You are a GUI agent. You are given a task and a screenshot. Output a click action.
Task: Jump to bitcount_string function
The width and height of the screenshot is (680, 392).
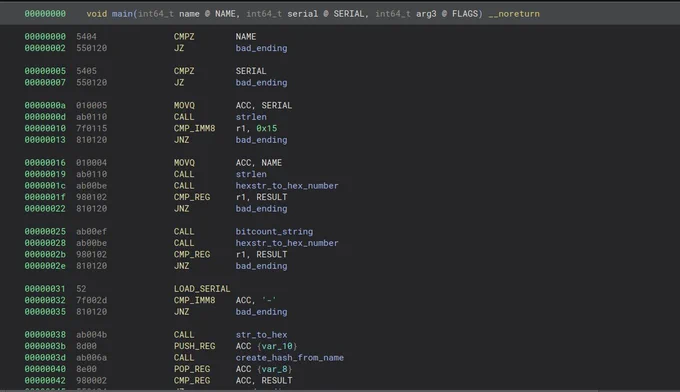point(274,232)
